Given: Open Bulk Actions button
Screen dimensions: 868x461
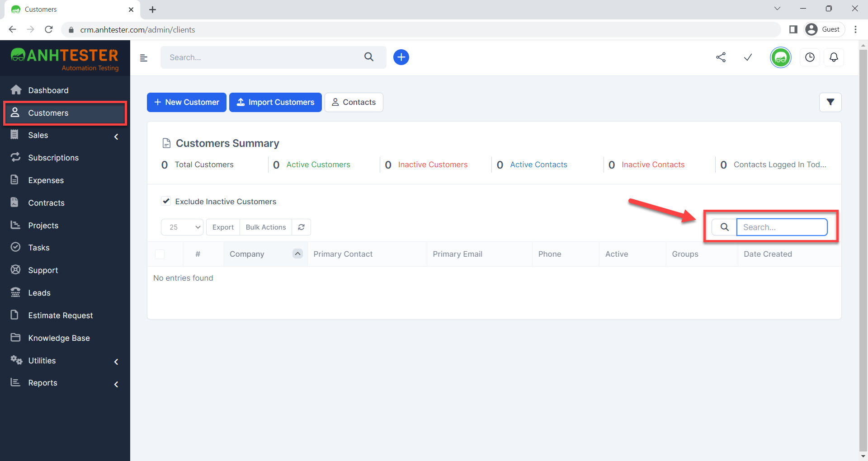Looking at the screenshot, I should tap(266, 227).
